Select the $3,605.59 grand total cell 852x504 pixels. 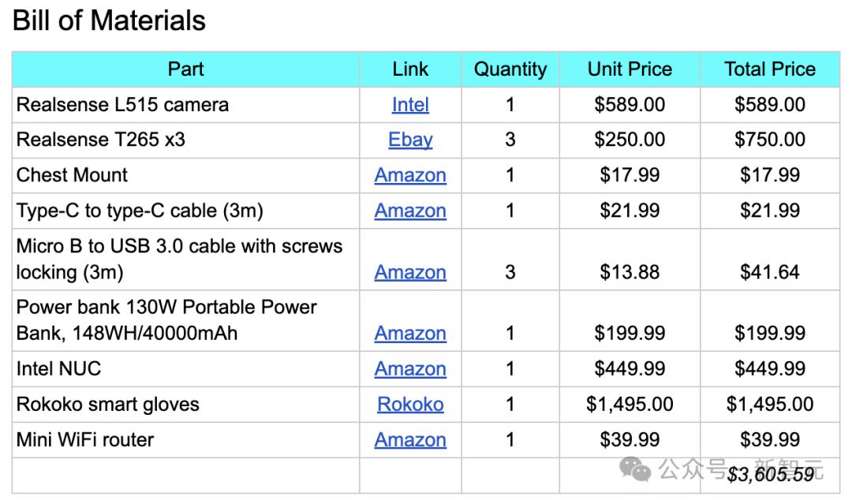771,475
